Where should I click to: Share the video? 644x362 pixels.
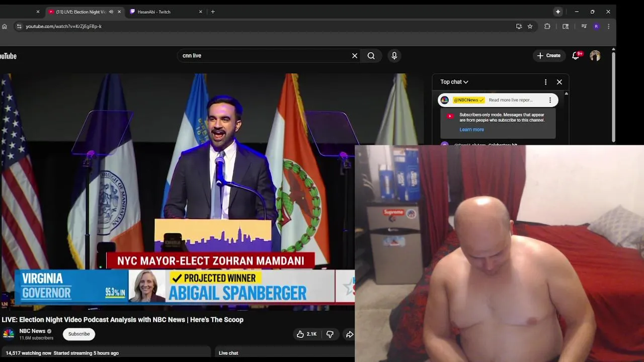pyautogui.click(x=349, y=334)
